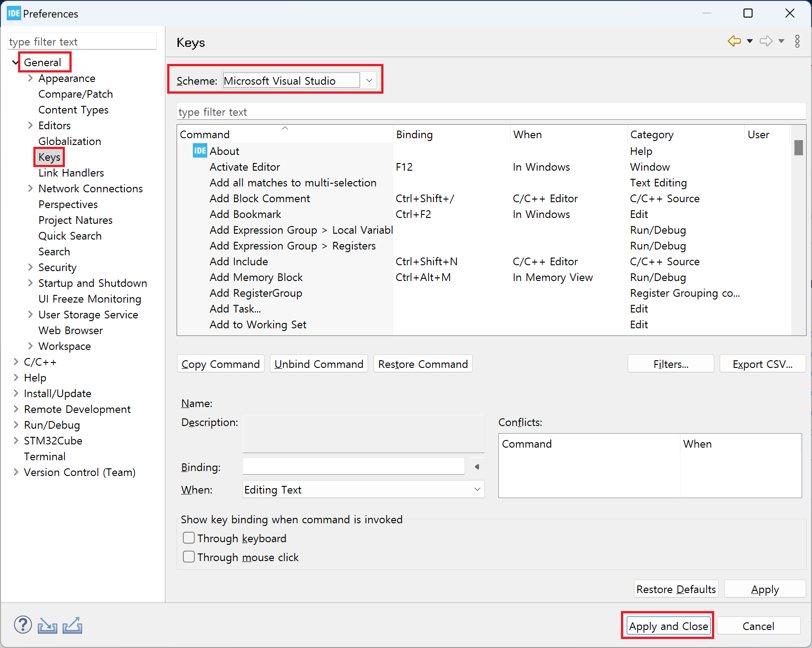
Task: Click Restore Defaults button
Action: (x=676, y=589)
